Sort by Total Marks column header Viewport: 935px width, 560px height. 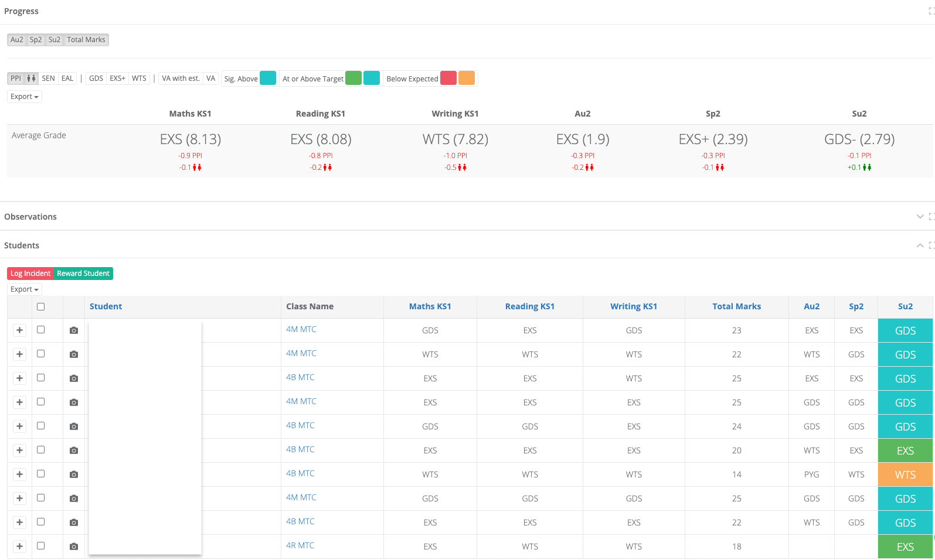tap(737, 306)
